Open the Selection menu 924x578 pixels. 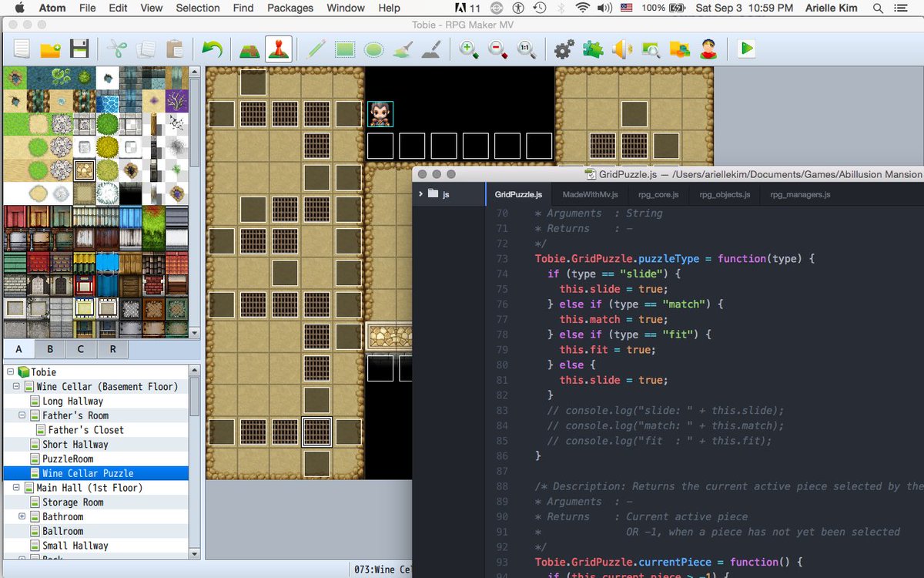pos(198,8)
